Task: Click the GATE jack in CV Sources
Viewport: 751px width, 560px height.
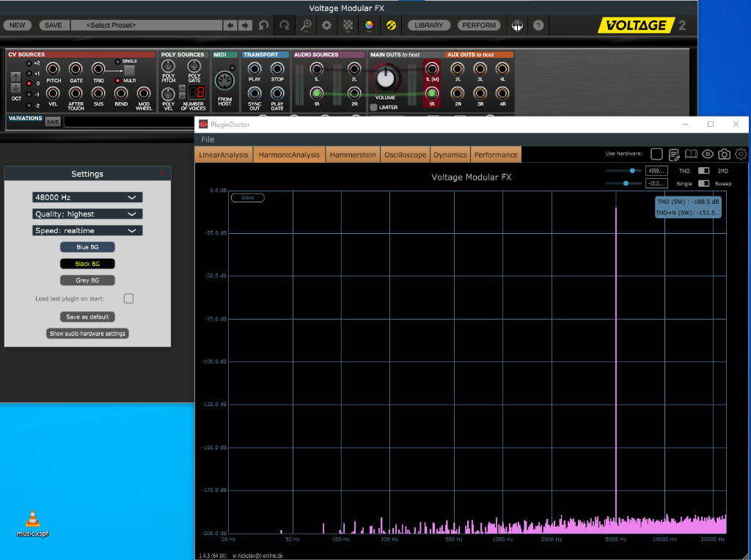Action: click(76, 70)
